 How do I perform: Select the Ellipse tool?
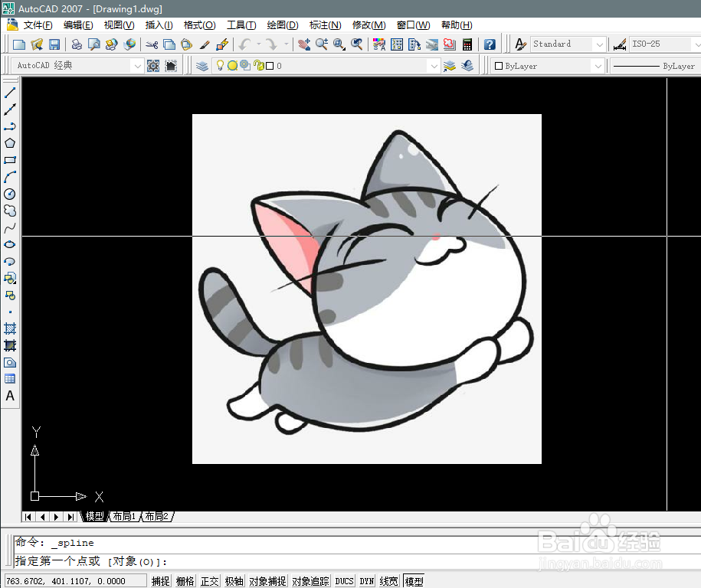[x=10, y=244]
